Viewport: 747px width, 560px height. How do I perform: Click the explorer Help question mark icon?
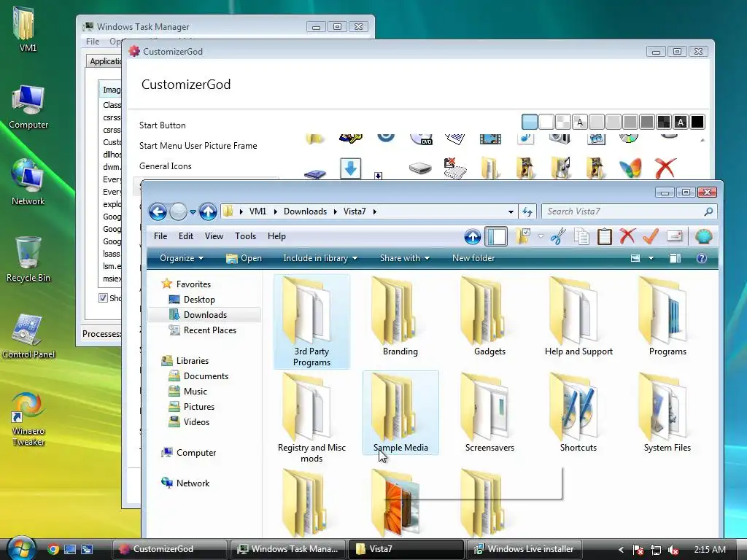point(701,258)
